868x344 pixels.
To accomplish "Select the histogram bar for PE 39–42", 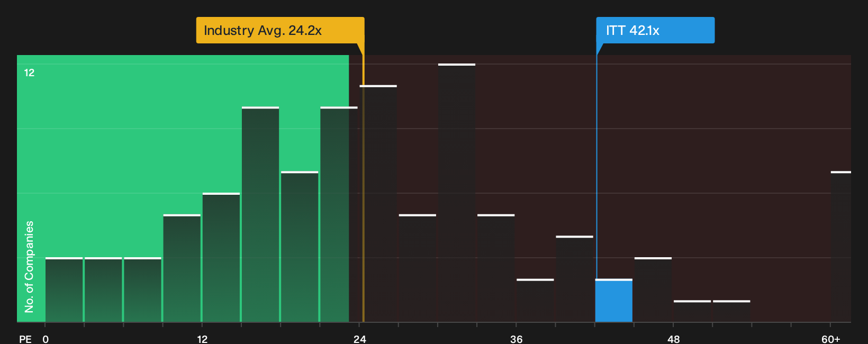I will pos(575,279).
